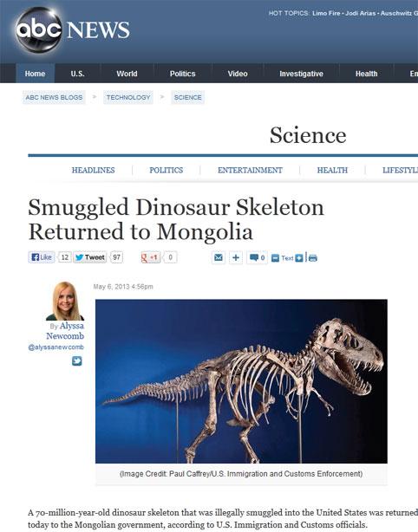Print the article with printer icon
Image resolution: width=418 pixels, height=532 pixels.
[313, 258]
